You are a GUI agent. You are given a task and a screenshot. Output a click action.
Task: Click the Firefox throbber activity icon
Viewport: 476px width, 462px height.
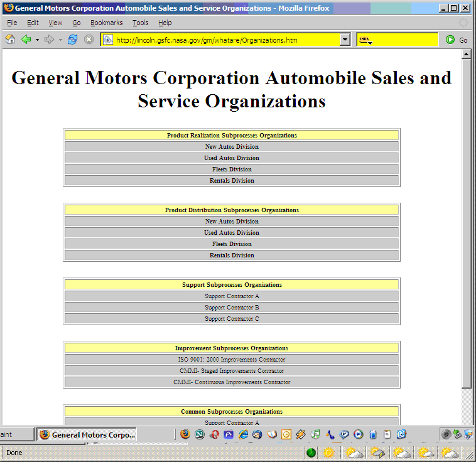(x=463, y=23)
